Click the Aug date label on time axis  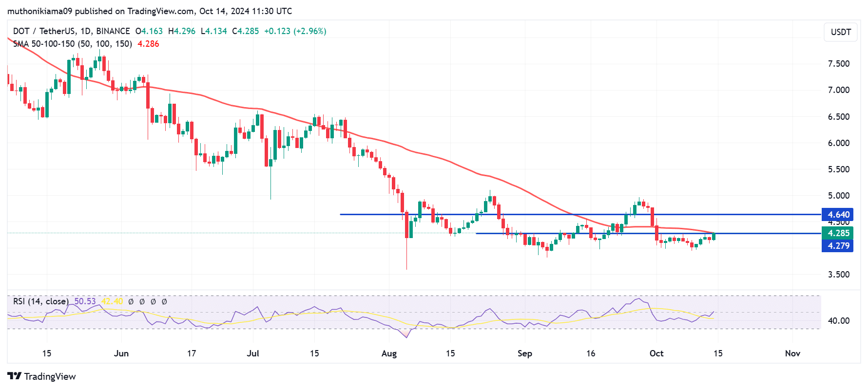[x=389, y=353]
